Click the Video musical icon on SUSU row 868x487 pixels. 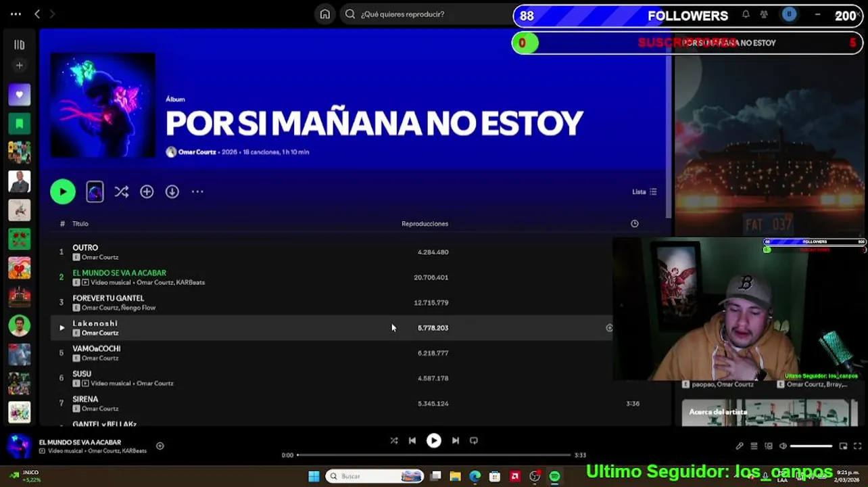(85, 384)
